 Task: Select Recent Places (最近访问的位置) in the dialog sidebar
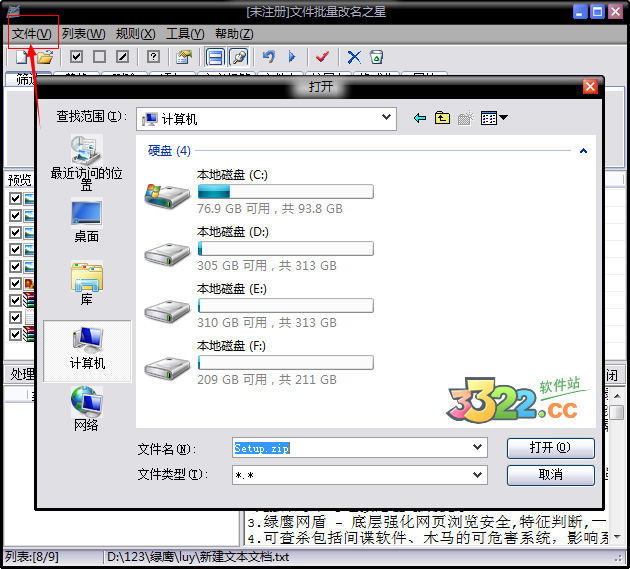(x=86, y=163)
